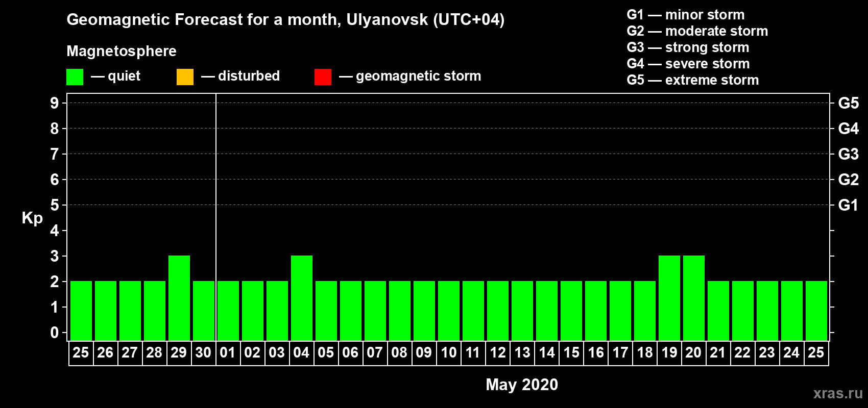Image resolution: width=868 pixels, height=408 pixels.
Task: Click the date cell labeled 07
Action: [375, 353]
